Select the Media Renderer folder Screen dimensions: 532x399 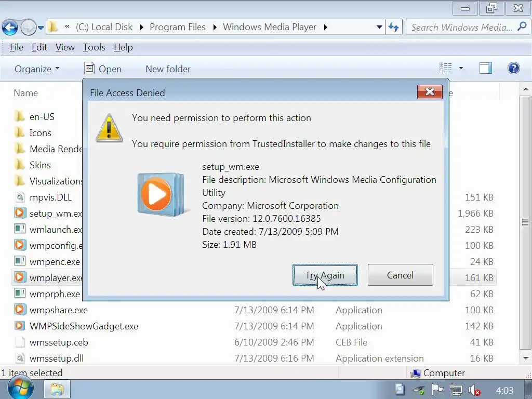[x=48, y=149]
